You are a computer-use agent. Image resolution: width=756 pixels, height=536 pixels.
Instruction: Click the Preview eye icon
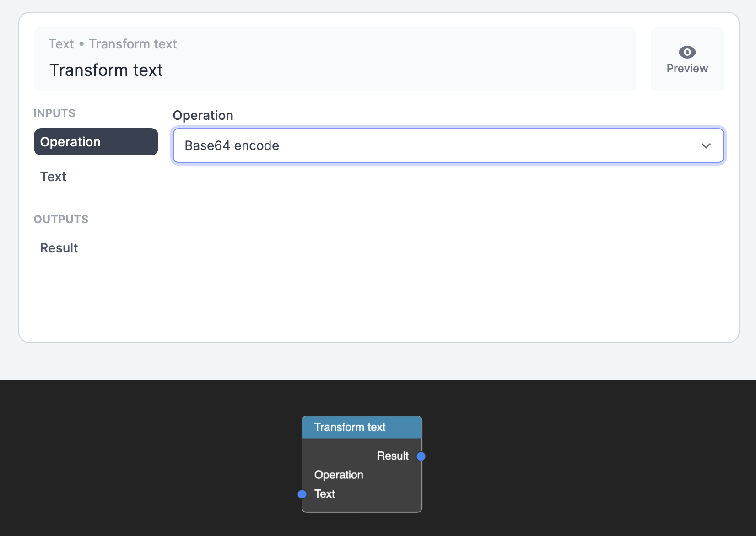pyautogui.click(x=687, y=52)
